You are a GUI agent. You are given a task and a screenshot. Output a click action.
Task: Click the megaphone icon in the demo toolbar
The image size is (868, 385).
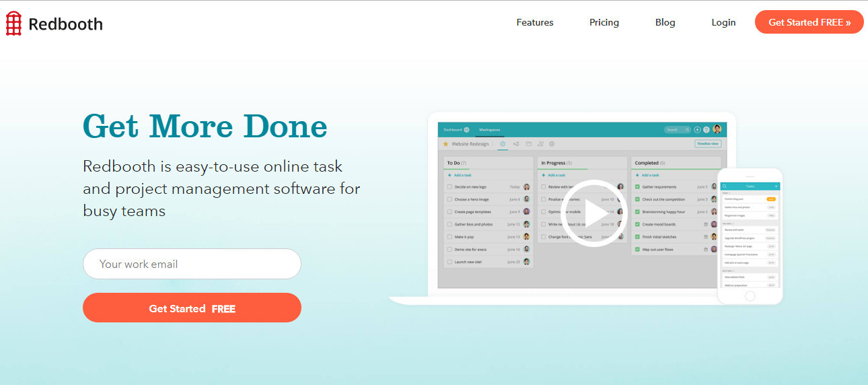[x=515, y=143]
